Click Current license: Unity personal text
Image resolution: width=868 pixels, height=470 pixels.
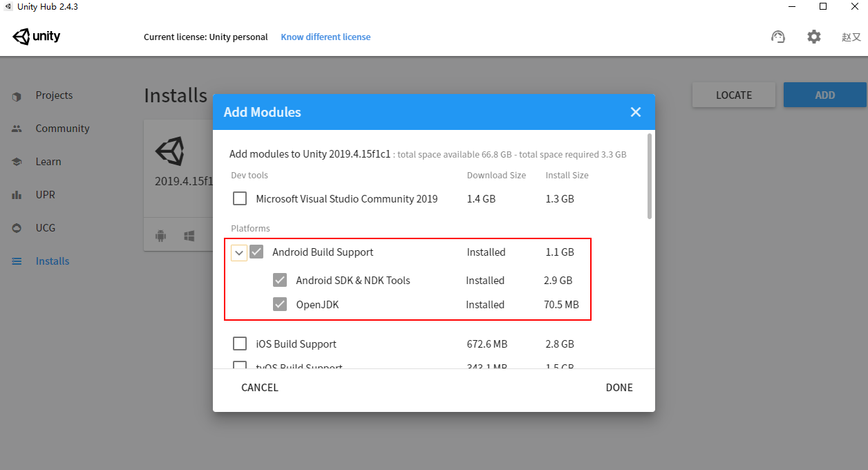click(206, 37)
